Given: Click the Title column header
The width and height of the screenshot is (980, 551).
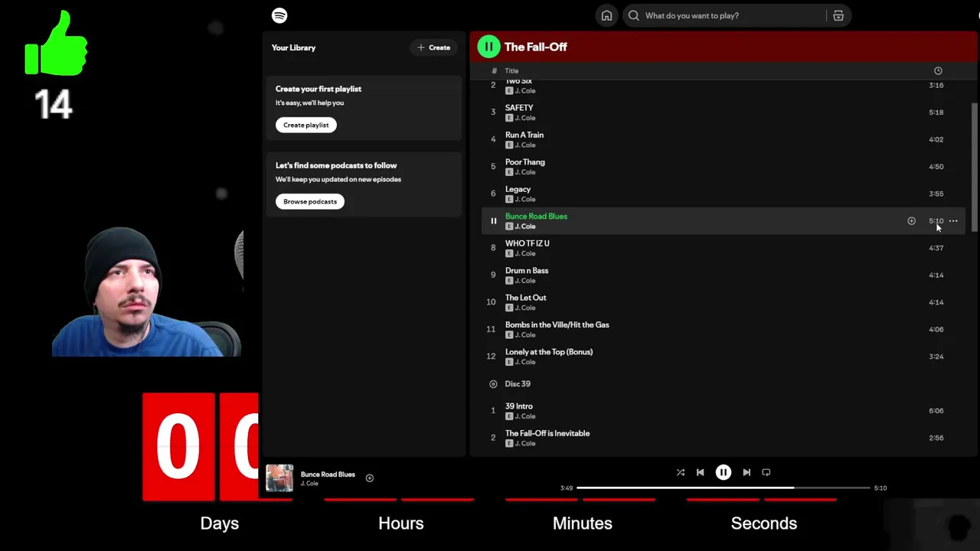Looking at the screenshot, I should (511, 70).
